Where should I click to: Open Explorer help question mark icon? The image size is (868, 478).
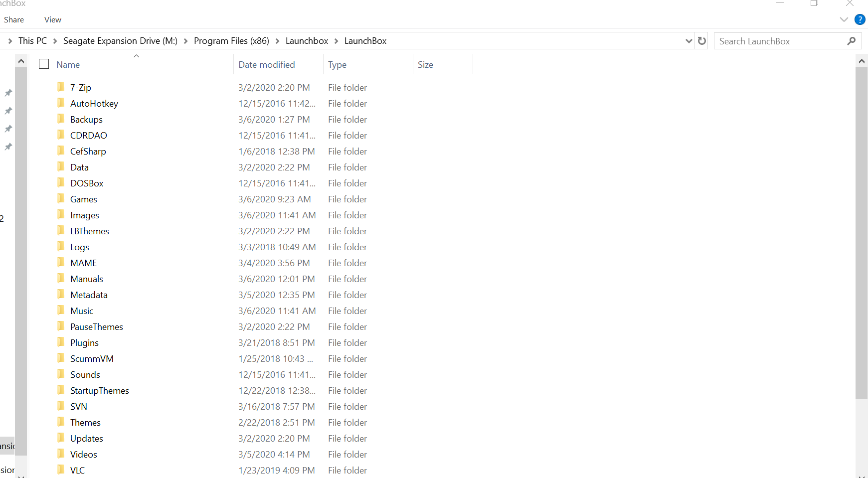click(x=860, y=19)
